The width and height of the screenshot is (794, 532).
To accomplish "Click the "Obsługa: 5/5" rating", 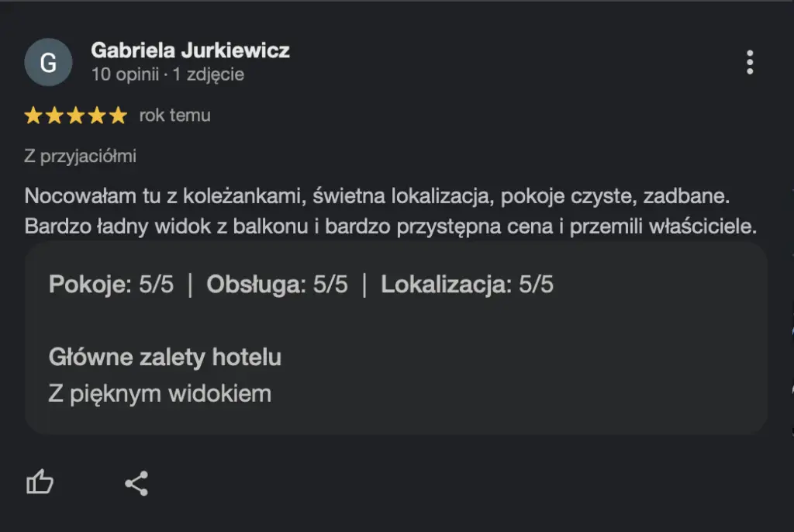I will click(277, 285).
